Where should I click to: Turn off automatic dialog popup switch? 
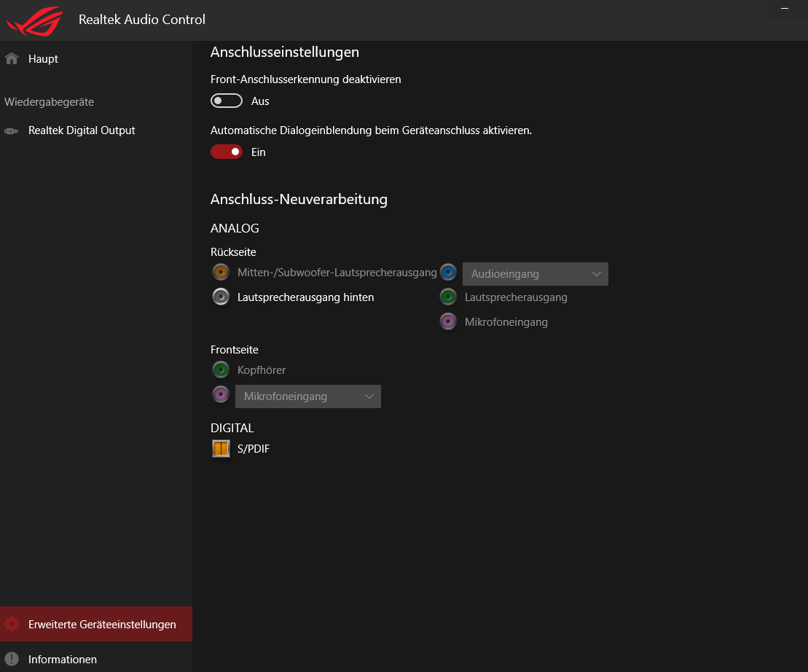(x=226, y=152)
